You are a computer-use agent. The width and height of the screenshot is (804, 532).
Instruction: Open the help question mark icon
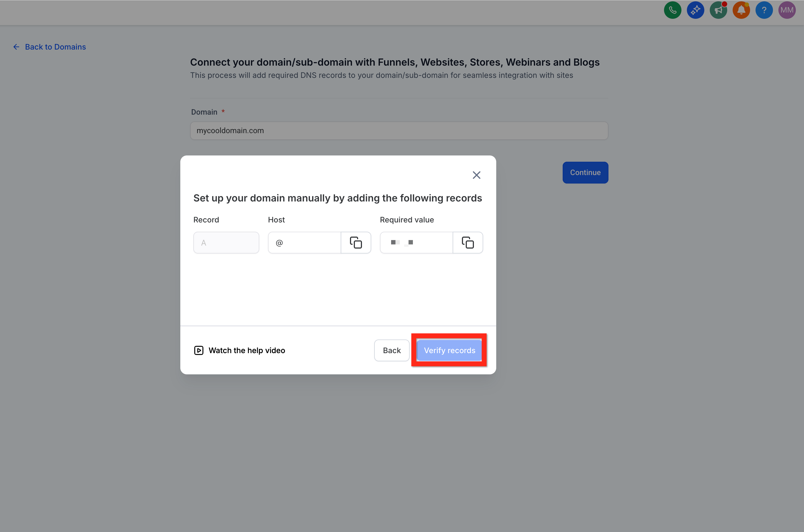click(x=764, y=10)
